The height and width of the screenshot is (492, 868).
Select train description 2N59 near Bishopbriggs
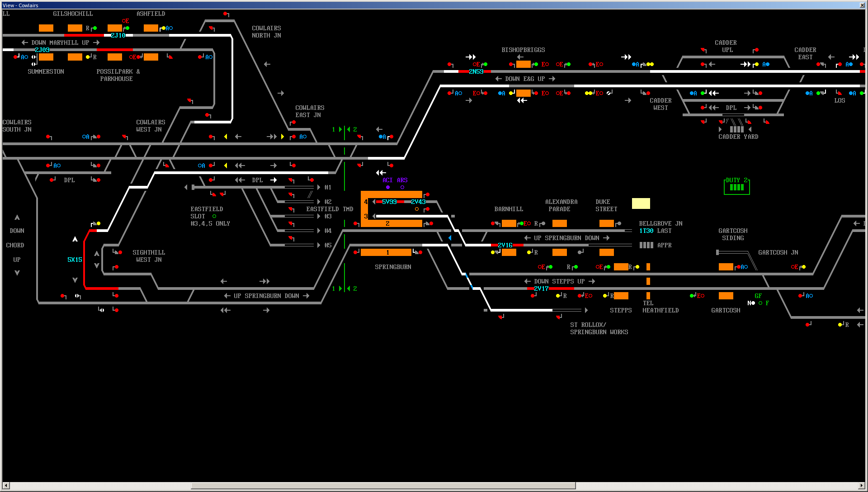pyautogui.click(x=476, y=71)
